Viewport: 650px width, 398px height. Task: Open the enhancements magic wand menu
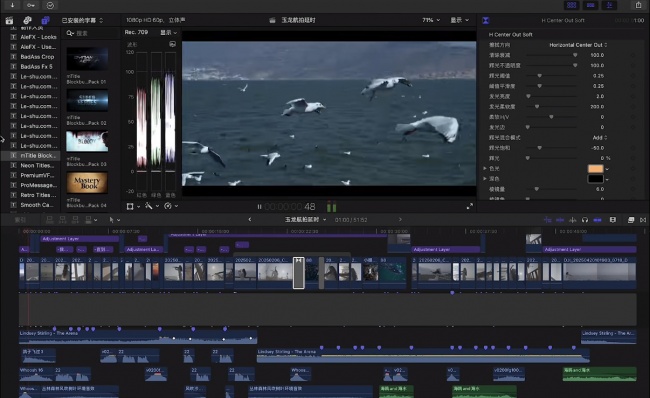pos(152,206)
